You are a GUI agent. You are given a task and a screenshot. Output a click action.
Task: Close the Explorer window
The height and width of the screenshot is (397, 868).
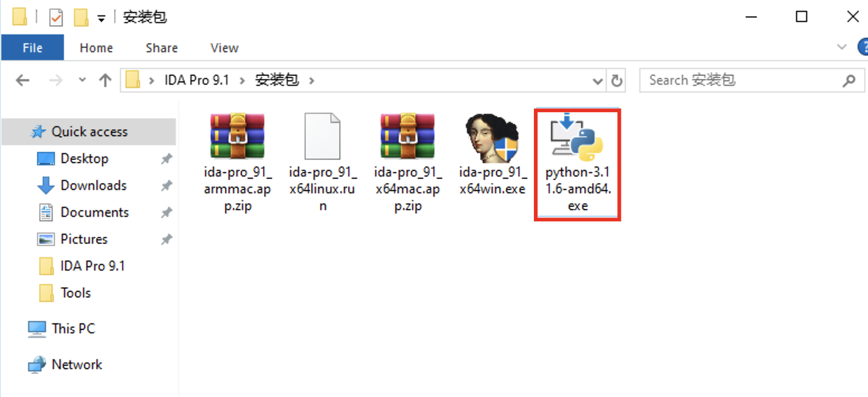click(853, 17)
